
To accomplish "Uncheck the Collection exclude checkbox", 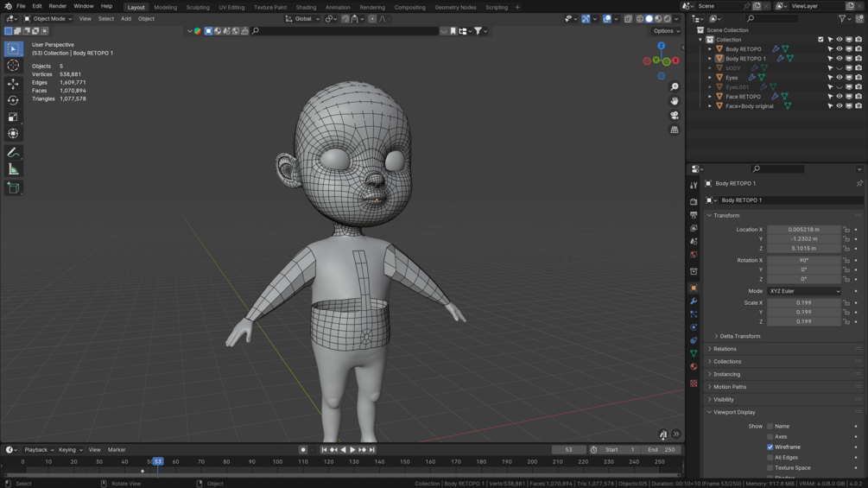I will pyautogui.click(x=820, y=39).
